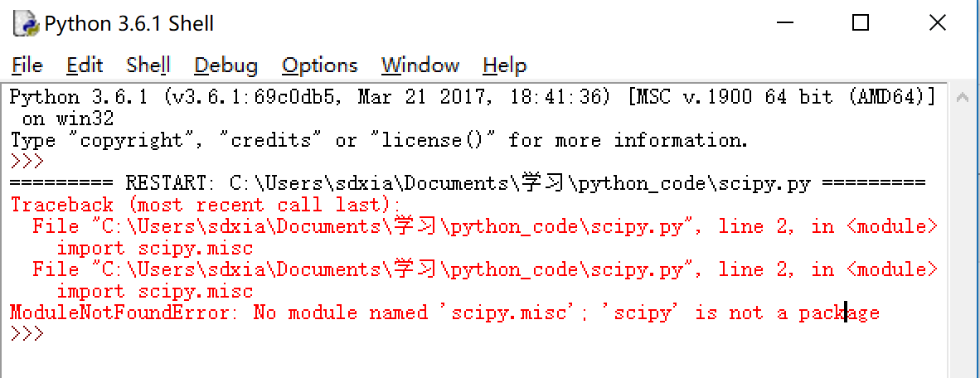The width and height of the screenshot is (980, 378).
Task: Maximize the Python Shell window
Action: 861,23
